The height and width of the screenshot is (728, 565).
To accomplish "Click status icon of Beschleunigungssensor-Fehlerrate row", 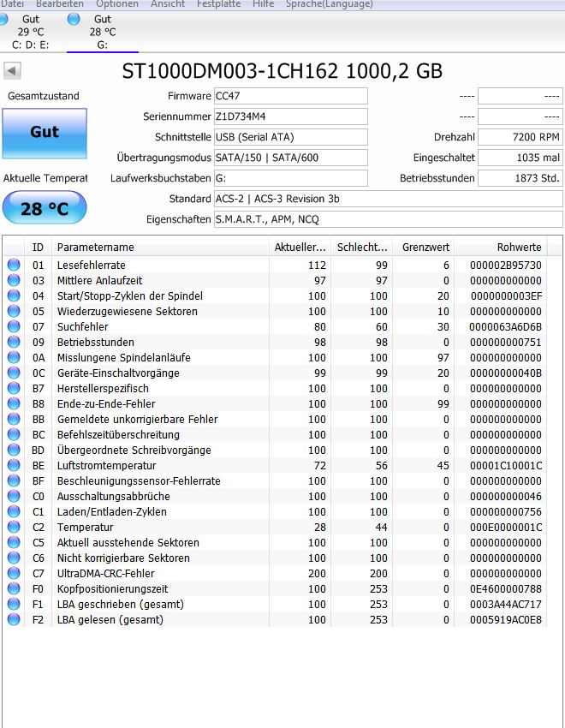I will coord(14,480).
